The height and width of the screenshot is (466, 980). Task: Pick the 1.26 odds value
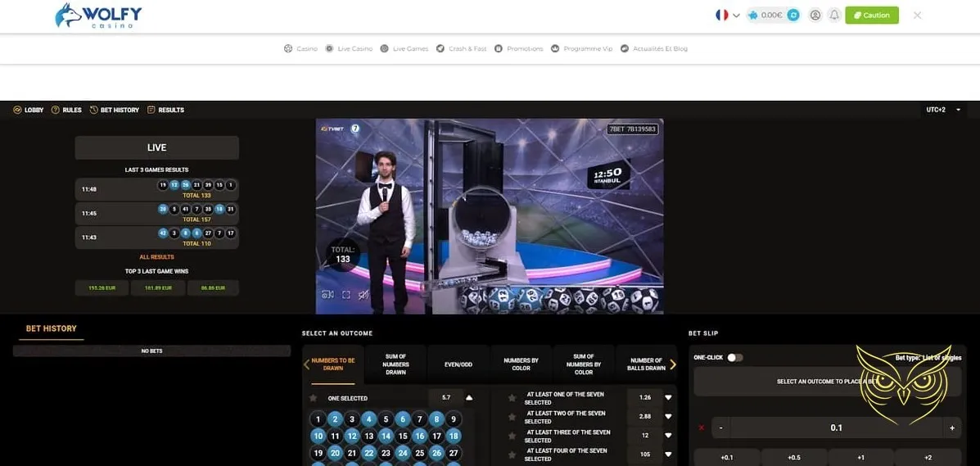coord(646,398)
